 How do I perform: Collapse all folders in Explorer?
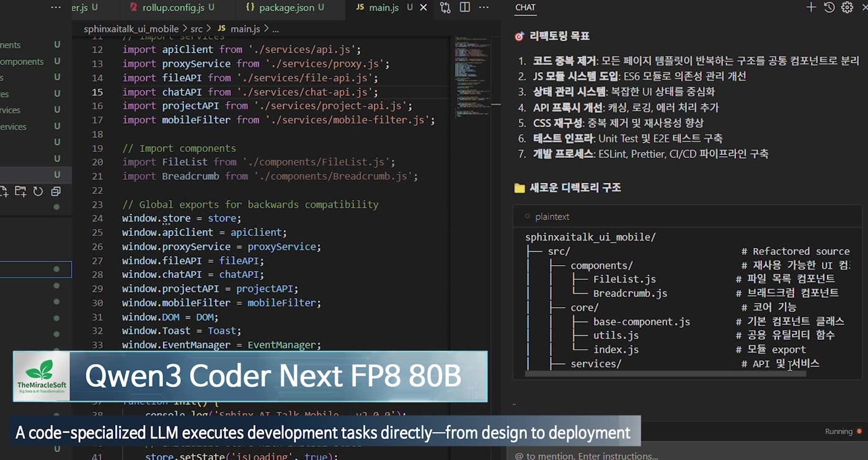click(56, 192)
